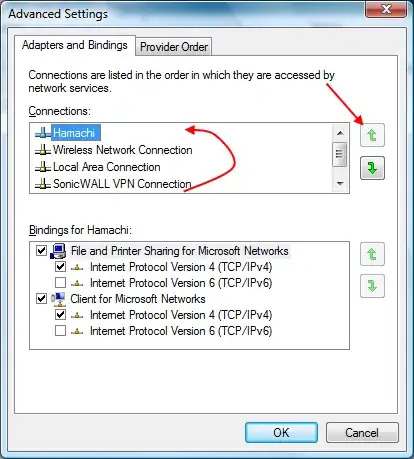Move binding down using lower green down arrow
The image size is (414, 459).
pyautogui.click(x=372, y=286)
